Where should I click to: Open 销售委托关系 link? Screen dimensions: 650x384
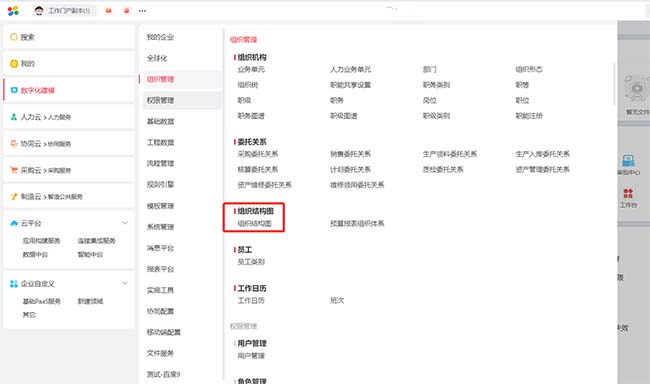[x=350, y=154]
